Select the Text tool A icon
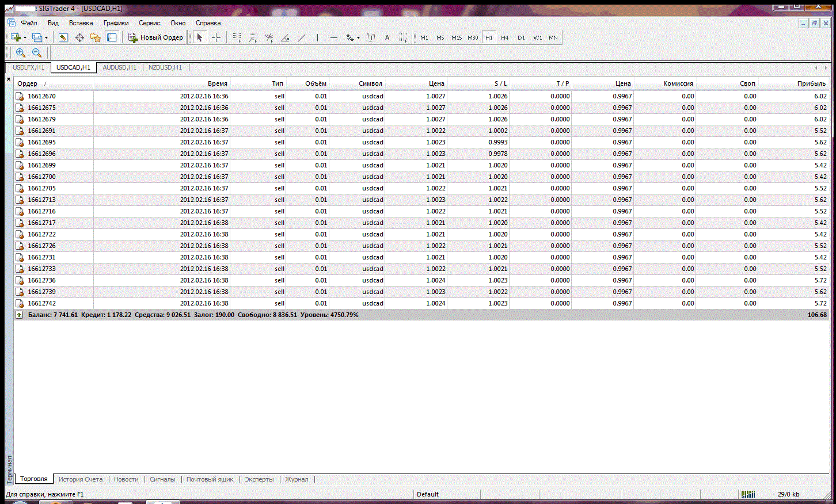The width and height of the screenshot is (836, 504). pos(387,37)
